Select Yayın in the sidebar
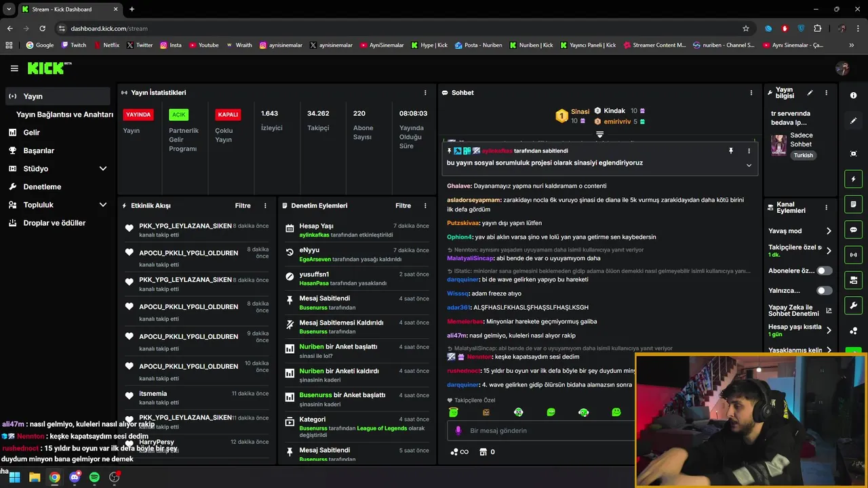The width and height of the screenshot is (868, 488). [58, 96]
